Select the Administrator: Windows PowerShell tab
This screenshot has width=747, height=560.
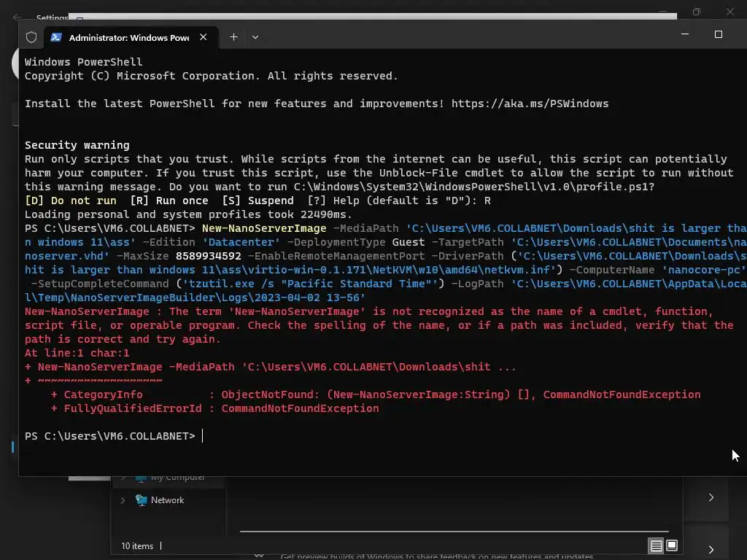pos(131,37)
